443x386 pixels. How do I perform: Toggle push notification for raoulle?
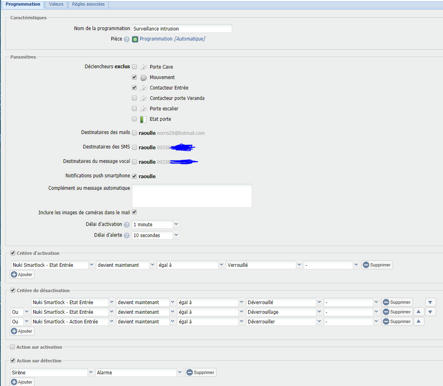(x=134, y=176)
